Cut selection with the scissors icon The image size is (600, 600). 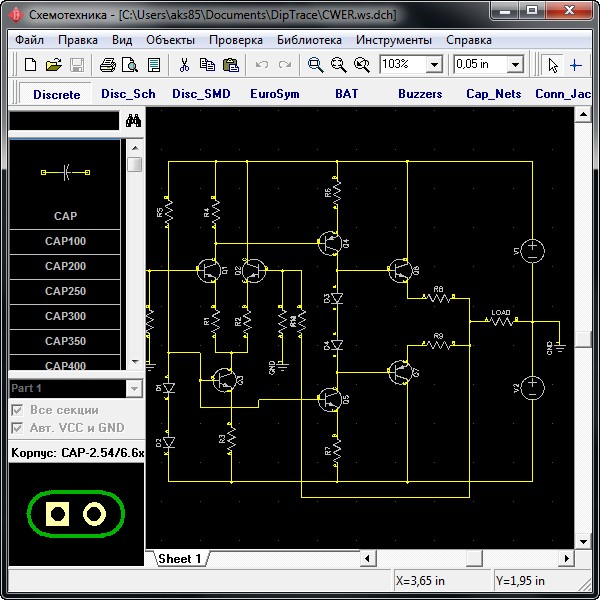pyautogui.click(x=184, y=65)
